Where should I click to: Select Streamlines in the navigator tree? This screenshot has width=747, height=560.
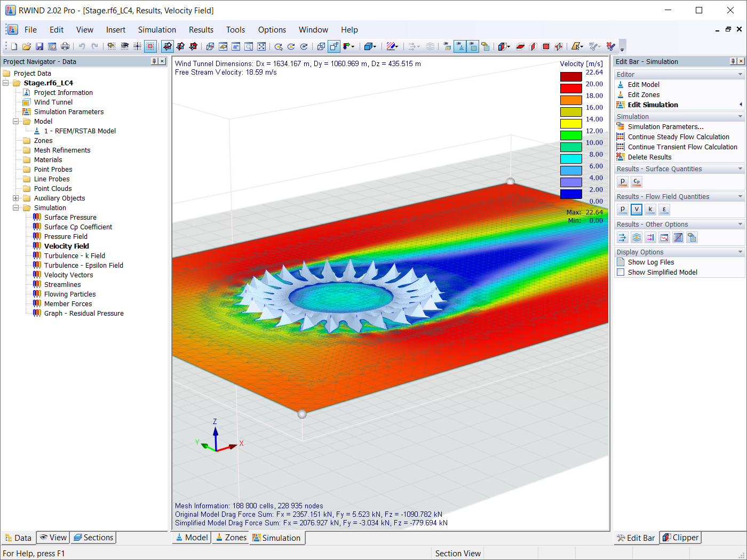tap(62, 284)
